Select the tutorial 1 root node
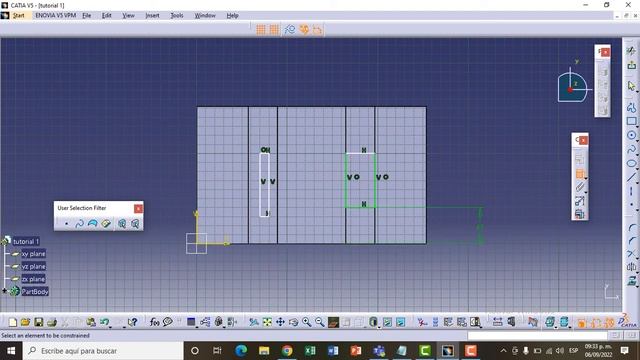Viewport: 640px width, 360px height. [26, 241]
